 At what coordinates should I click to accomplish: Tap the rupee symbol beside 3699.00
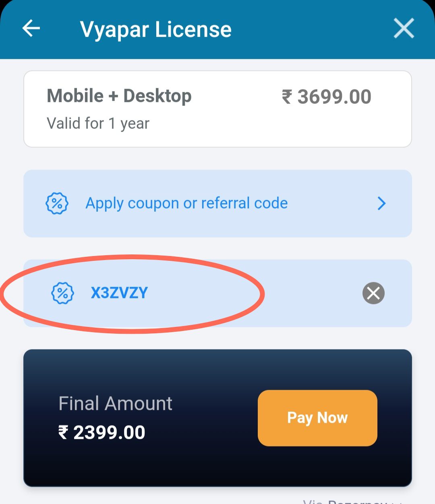pyautogui.click(x=287, y=97)
